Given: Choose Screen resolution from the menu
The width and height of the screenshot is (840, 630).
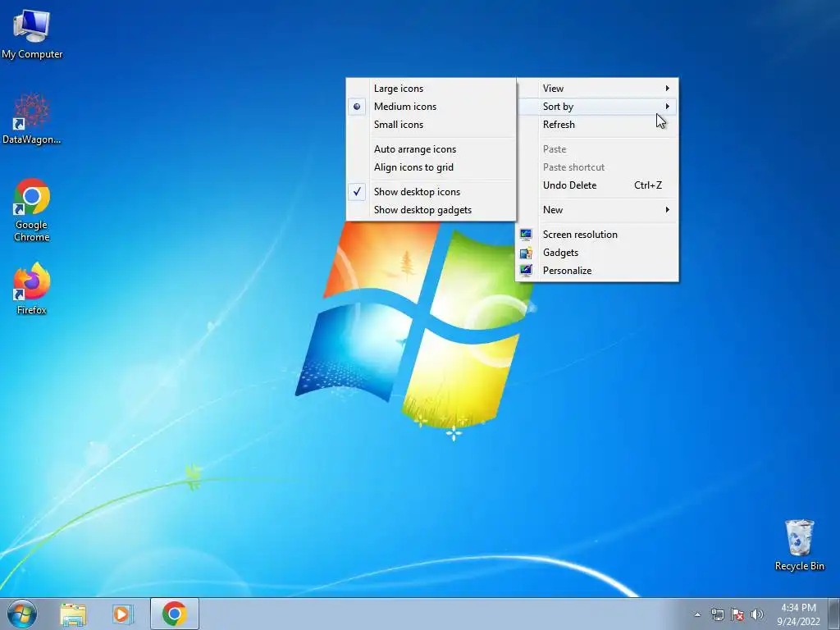Looking at the screenshot, I should pos(597,234).
